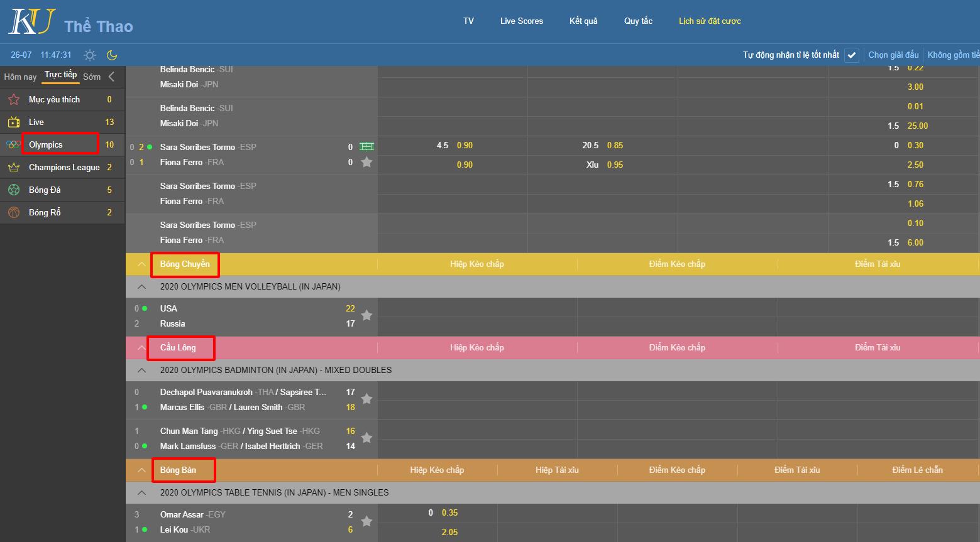This screenshot has height=542, width=980.
Task: Switch to the Hôm nay tab
Action: point(20,77)
